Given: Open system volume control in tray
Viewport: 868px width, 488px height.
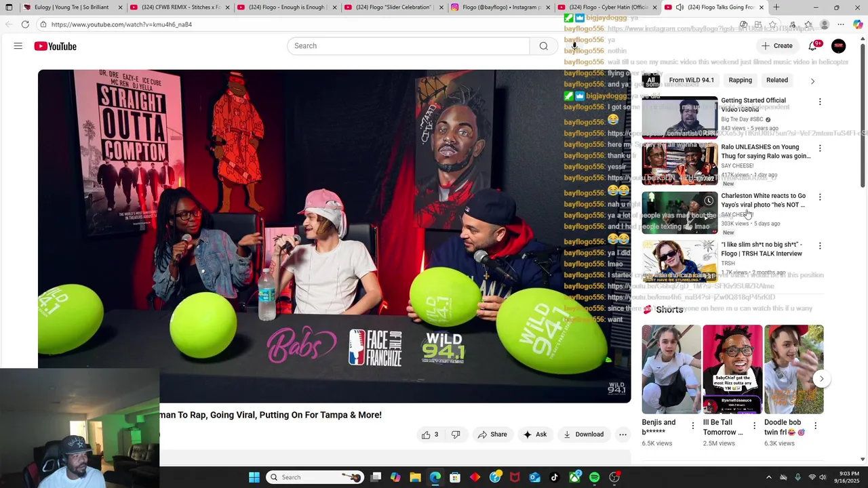Looking at the screenshot, I should pos(824,477).
